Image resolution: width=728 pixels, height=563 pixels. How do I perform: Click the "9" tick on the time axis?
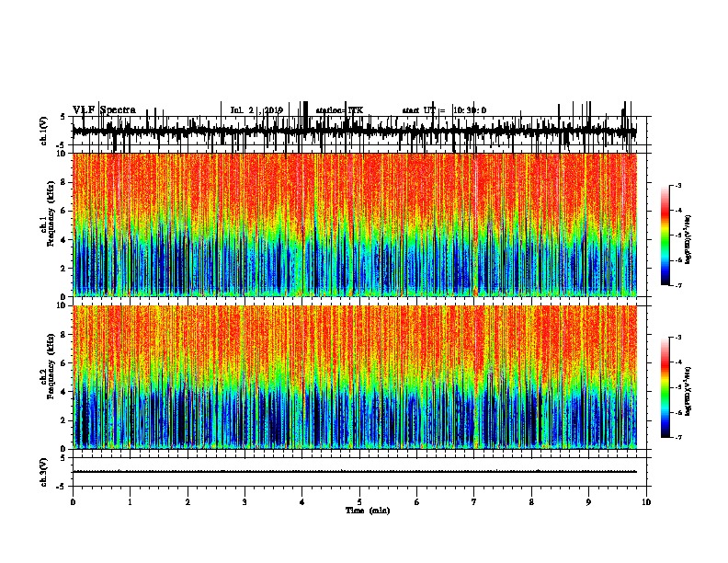click(588, 502)
